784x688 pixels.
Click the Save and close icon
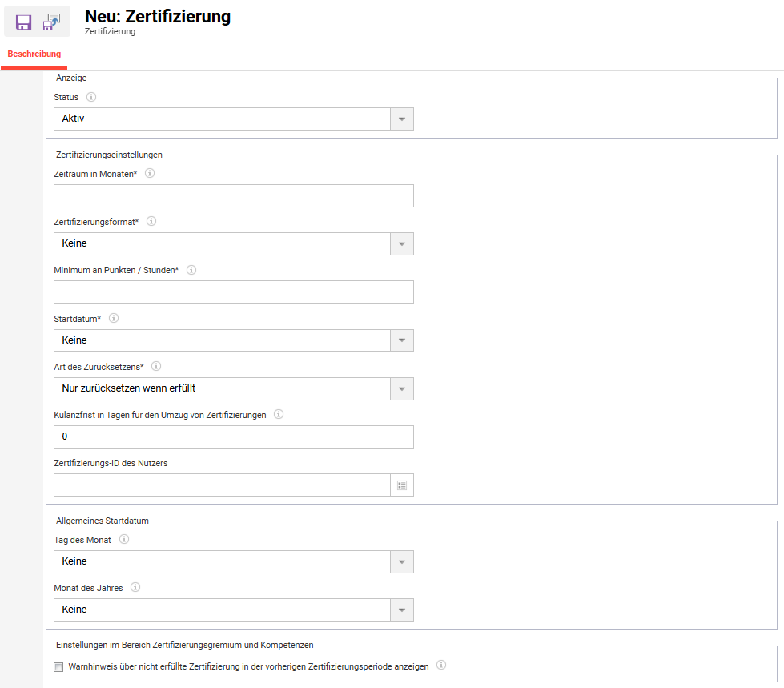(51, 22)
